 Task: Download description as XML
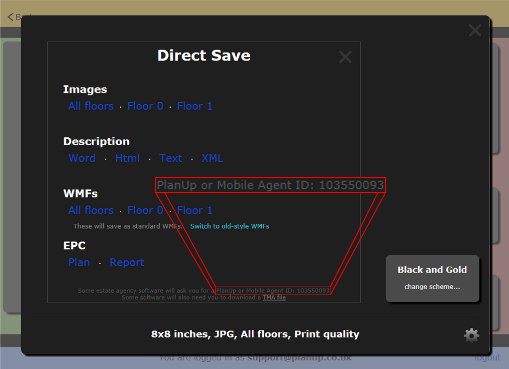coord(212,158)
